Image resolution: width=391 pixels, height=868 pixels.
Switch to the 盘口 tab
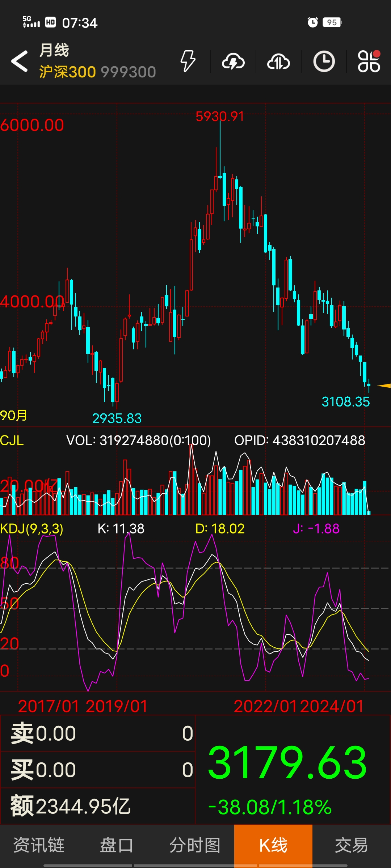click(x=117, y=845)
